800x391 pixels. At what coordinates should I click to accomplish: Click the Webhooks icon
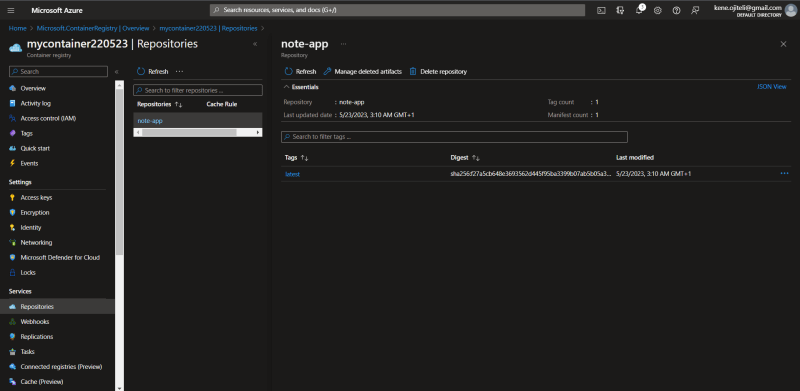coord(13,322)
